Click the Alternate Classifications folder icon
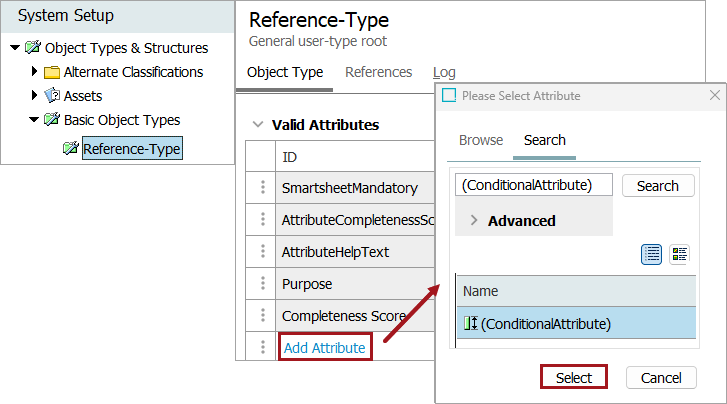This screenshot has height=404, width=727. pyautogui.click(x=52, y=72)
